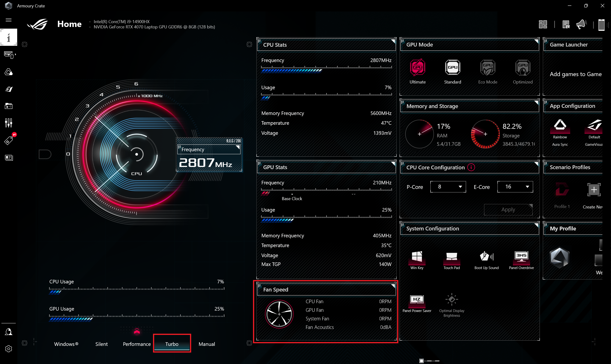Open the dashboard layout icon
The height and width of the screenshot is (364, 611).
click(543, 24)
